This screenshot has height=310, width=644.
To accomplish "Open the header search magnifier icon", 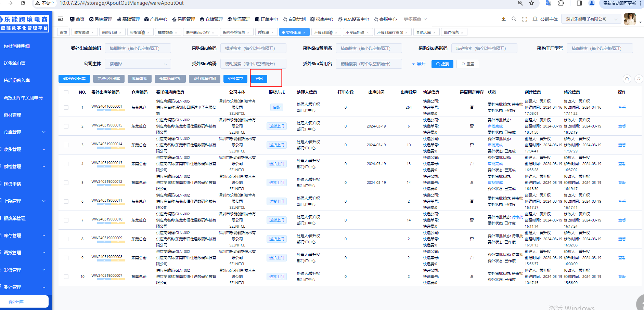I will pyautogui.click(x=514, y=19).
